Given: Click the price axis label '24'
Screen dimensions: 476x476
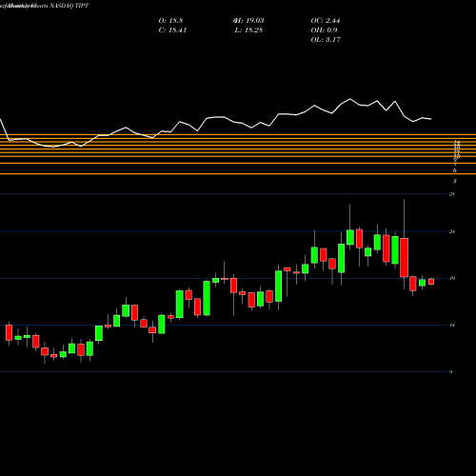Looking at the screenshot, I should [x=452, y=231].
